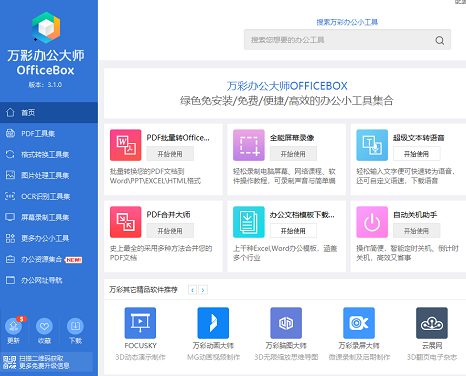Click the 下载 download icon
Image resolution: width=466 pixels, height=376 pixels.
pyautogui.click(x=75, y=326)
